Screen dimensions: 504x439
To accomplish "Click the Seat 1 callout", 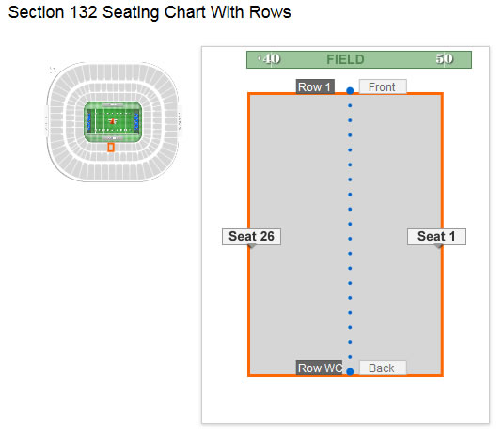I will tap(436, 237).
